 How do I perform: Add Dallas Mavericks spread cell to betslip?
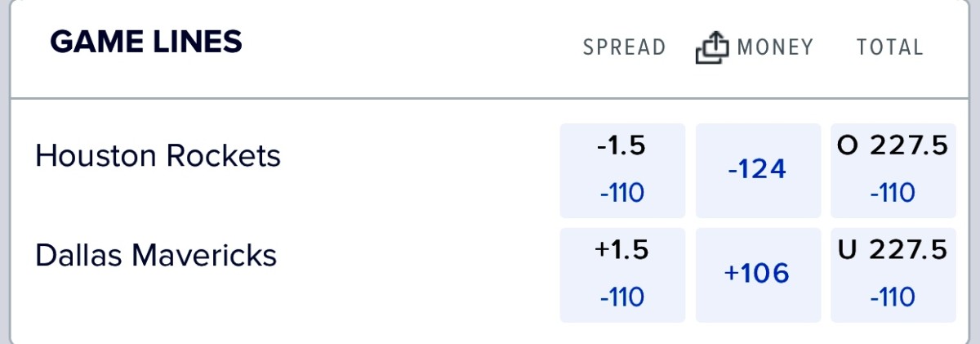pyautogui.click(x=621, y=275)
